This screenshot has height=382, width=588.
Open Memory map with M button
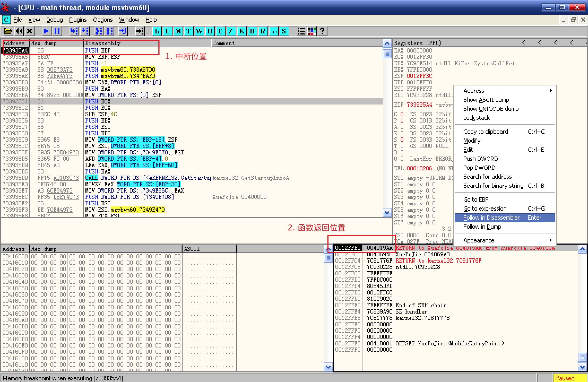pos(178,31)
